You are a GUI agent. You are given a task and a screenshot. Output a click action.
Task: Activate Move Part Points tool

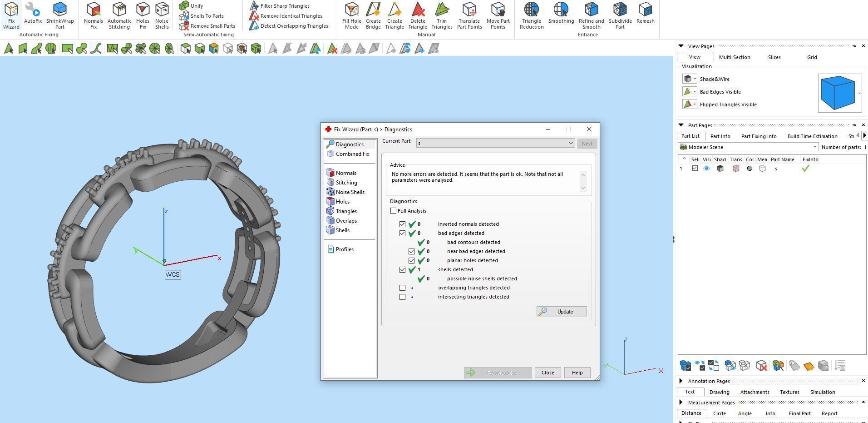[498, 16]
